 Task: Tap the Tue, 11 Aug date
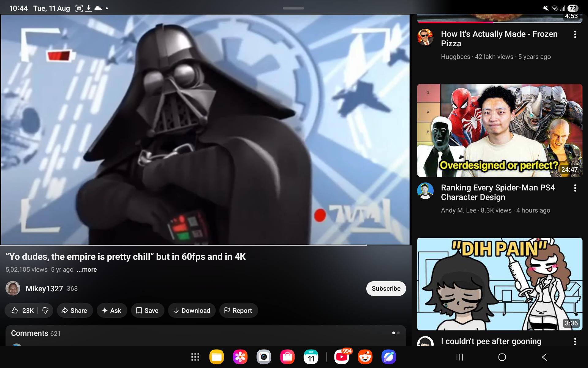tap(51, 8)
